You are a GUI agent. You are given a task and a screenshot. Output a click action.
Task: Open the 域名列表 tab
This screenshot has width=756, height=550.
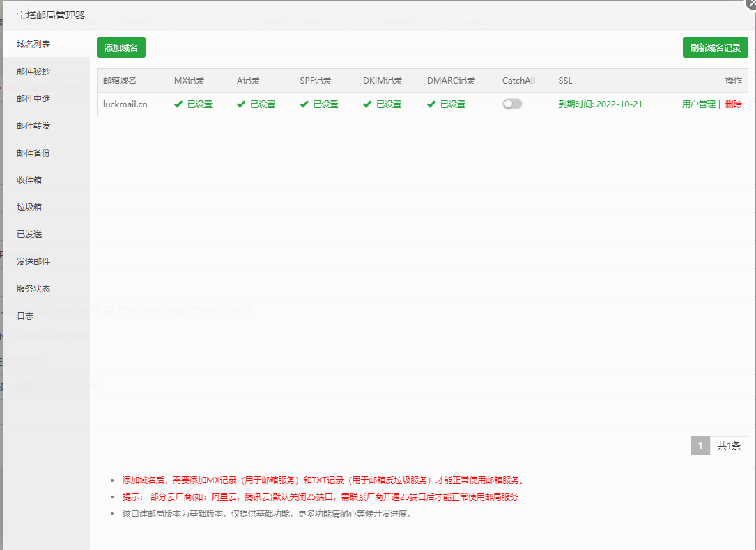click(x=46, y=45)
